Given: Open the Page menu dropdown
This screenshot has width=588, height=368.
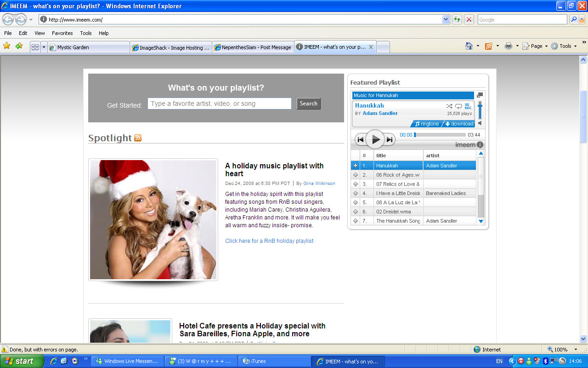Looking at the screenshot, I should pyautogui.click(x=535, y=46).
